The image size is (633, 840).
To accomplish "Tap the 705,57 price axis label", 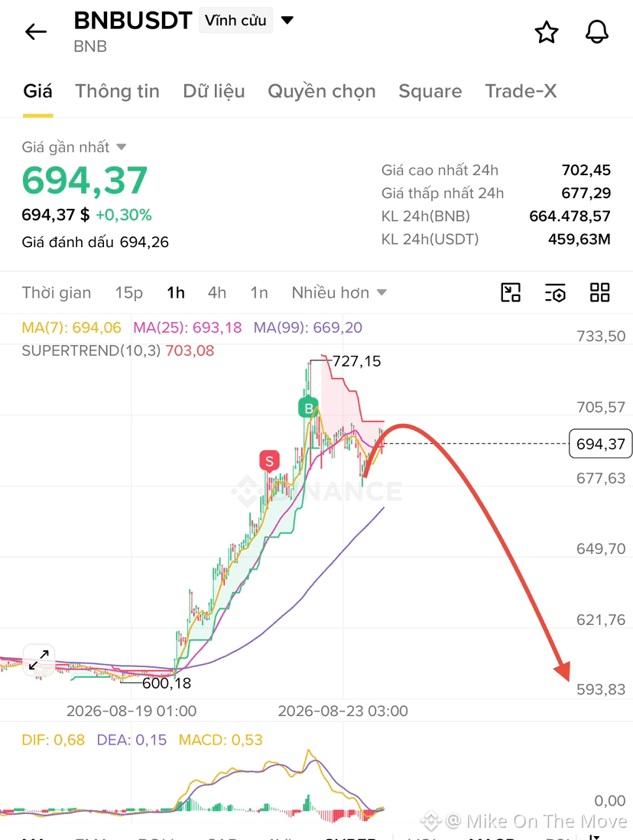I will coord(601,407).
